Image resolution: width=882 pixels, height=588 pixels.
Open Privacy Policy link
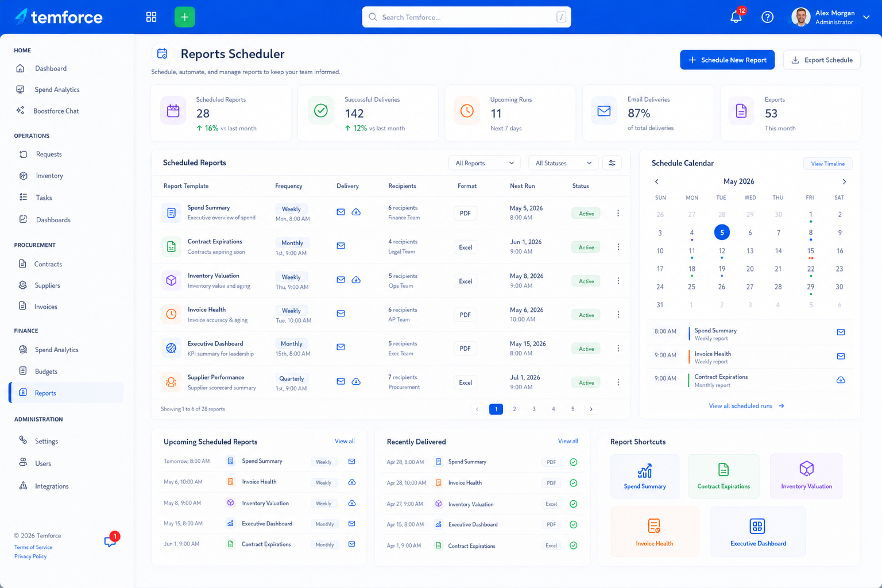(x=30, y=556)
